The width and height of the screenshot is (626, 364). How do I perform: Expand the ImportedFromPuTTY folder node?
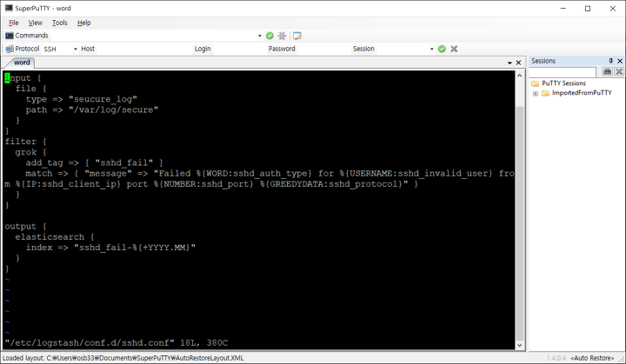pyautogui.click(x=536, y=94)
